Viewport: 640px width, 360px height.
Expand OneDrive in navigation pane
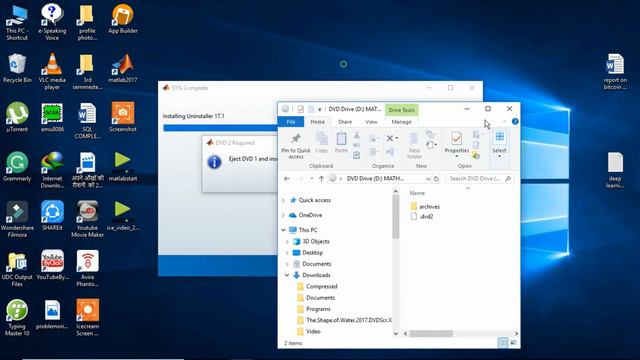[284, 215]
